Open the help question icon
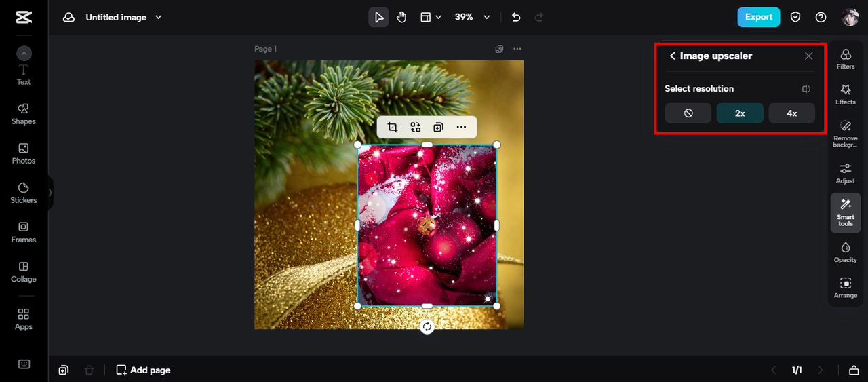 [x=821, y=17]
